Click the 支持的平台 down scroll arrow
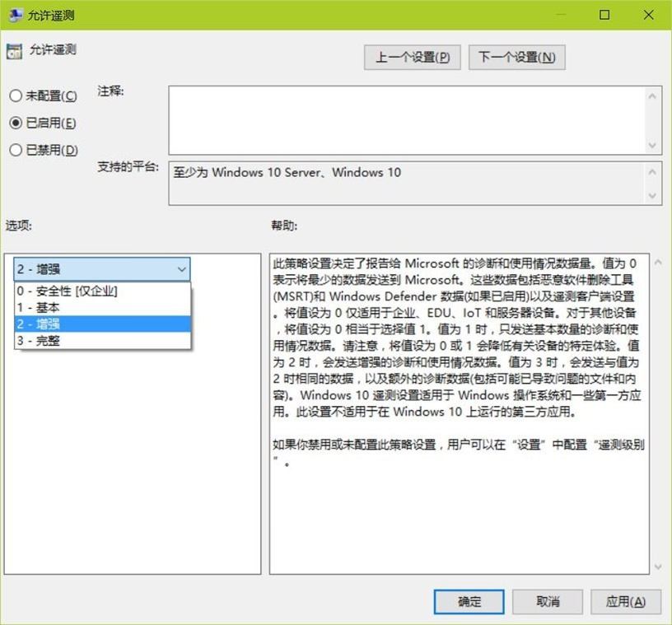Viewport: 672px width, 625px height. pos(652,196)
